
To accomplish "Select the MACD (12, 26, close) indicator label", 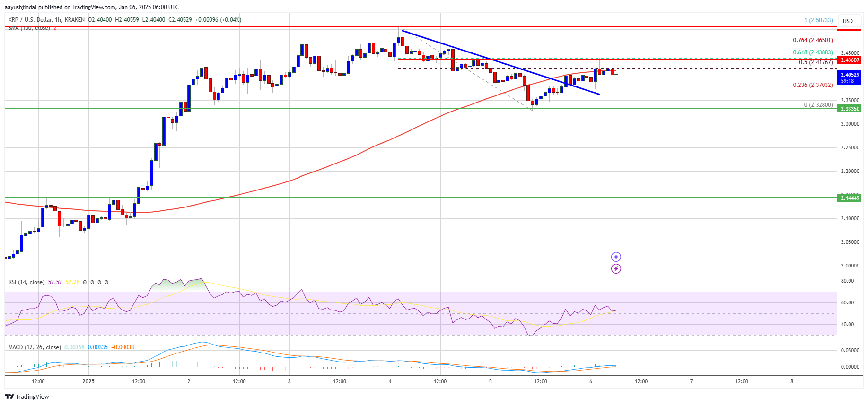I will (x=35, y=347).
